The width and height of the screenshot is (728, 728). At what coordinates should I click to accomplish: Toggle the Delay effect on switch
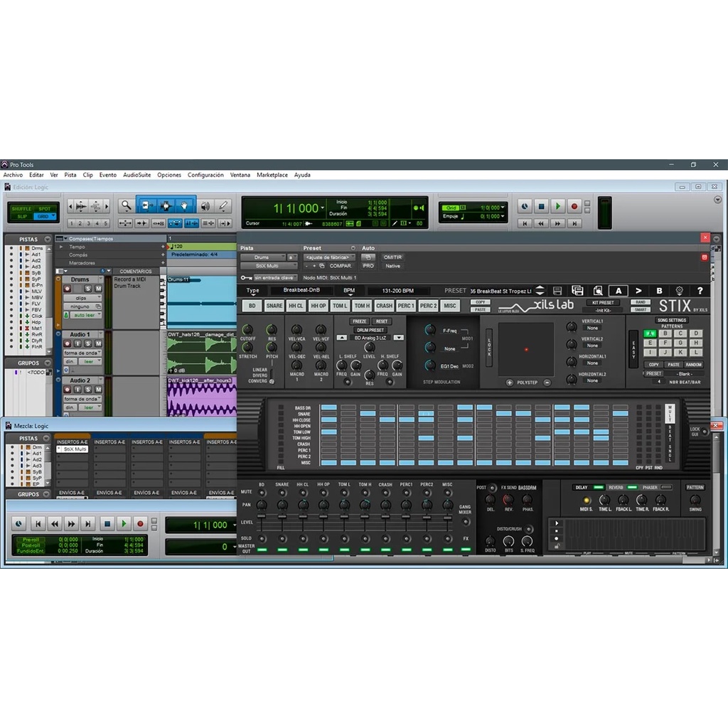click(599, 487)
